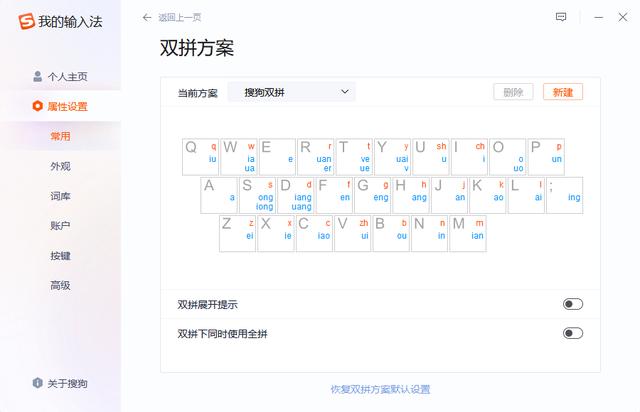
Task: Click the 我的输入法 title text
Action: pyautogui.click(x=70, y=22)
